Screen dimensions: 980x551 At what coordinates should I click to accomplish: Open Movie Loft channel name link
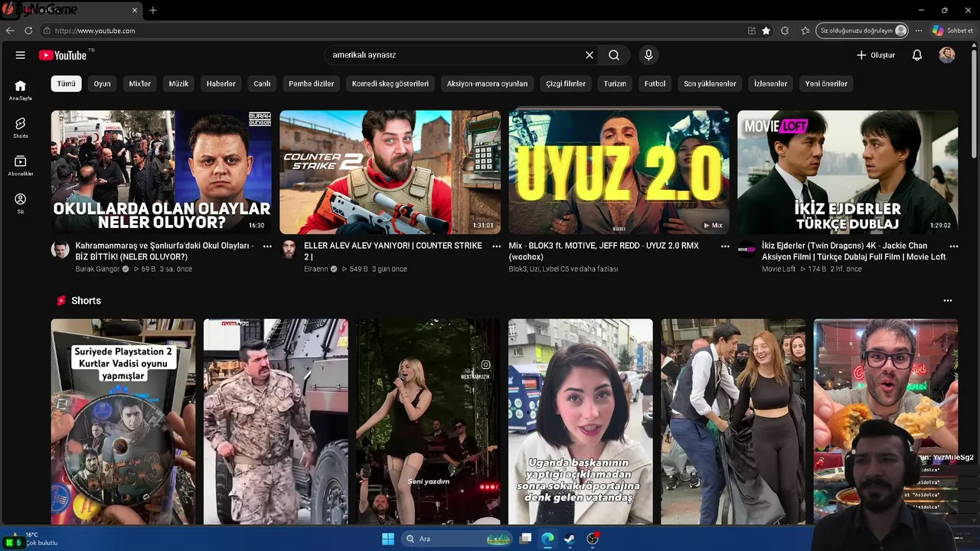(779, 269)
